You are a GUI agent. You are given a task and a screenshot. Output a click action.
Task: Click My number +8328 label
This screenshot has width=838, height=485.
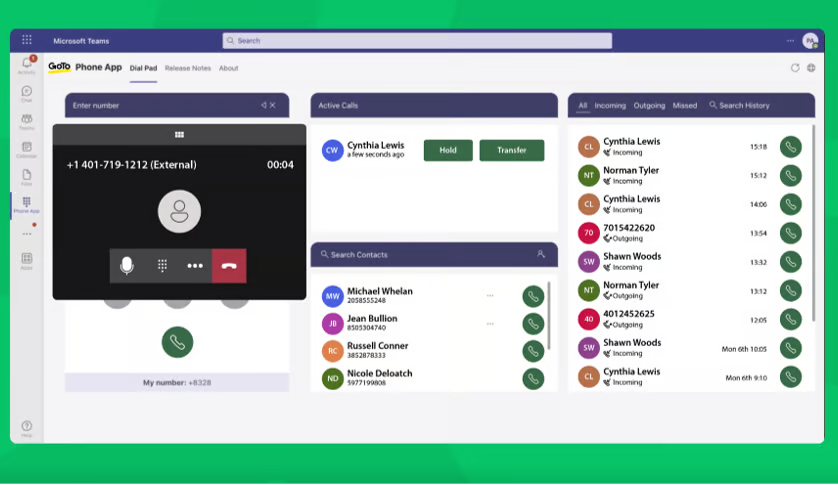pyautogui.click(x=177, y=383)
